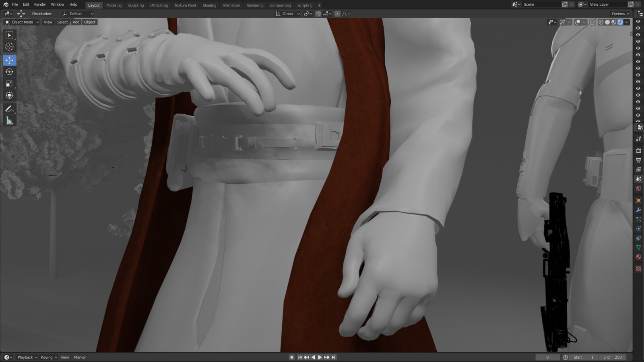Image resolution: width=644 pixels, height=362 pixels.
Task: Open the Material properties sphere tab
Action: [x=639, y=257]
